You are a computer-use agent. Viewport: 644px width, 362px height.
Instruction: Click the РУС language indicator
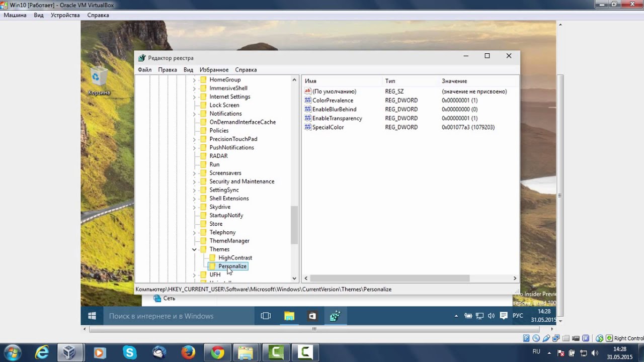[x=518, y=316]
